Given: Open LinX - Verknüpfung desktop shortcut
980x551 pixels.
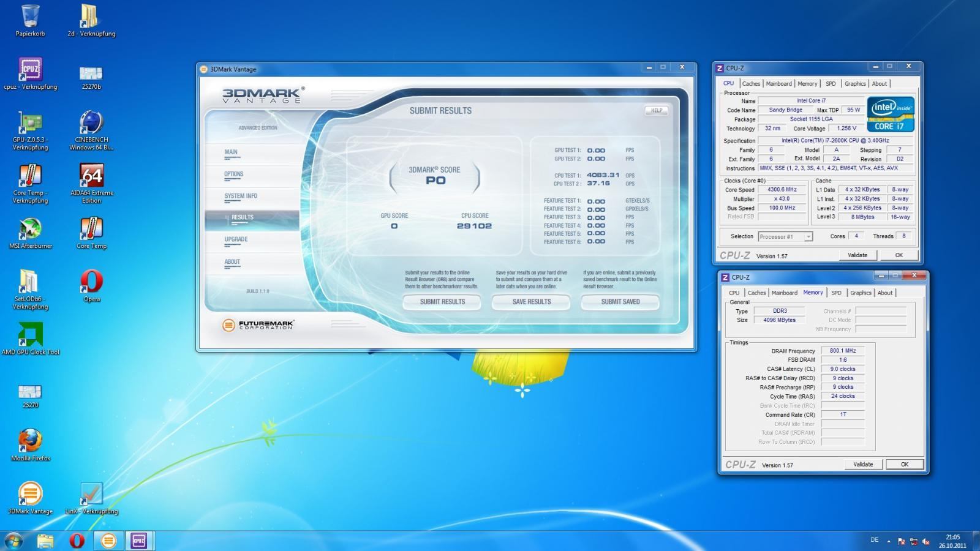Looking at the screenshot, I should (91, 498).
